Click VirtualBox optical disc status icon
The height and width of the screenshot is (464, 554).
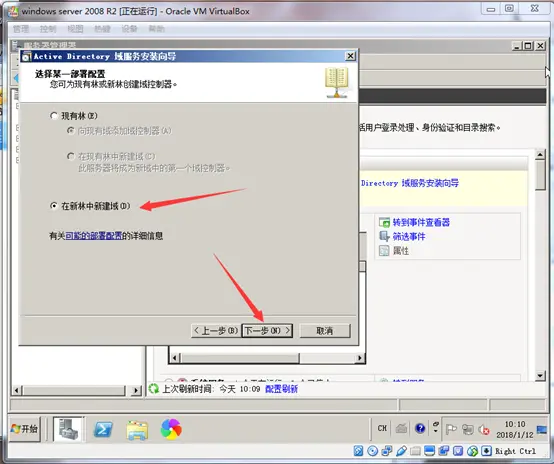(x=372, y=451)
